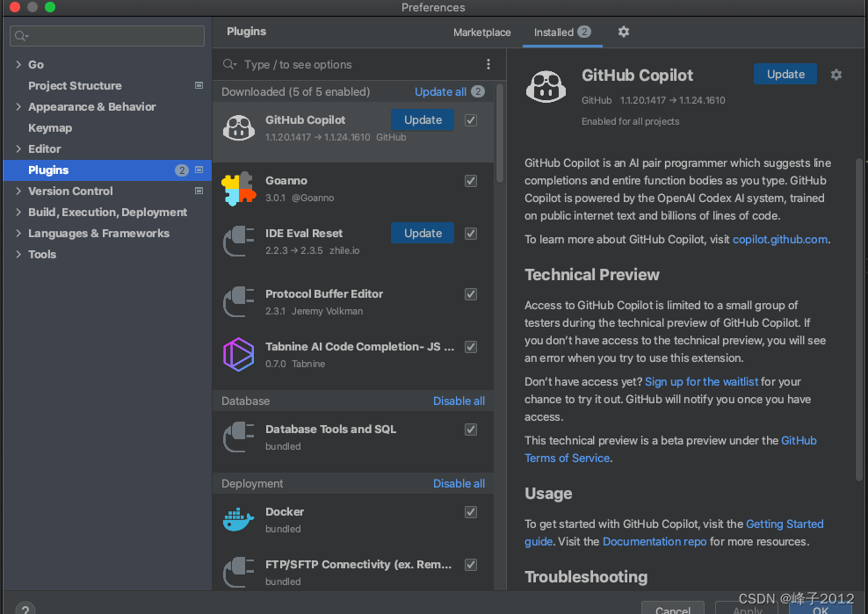Expand Build, Execution, Deployment node
The height and width of the screenshot is (614, 868).
coord(18,212)
